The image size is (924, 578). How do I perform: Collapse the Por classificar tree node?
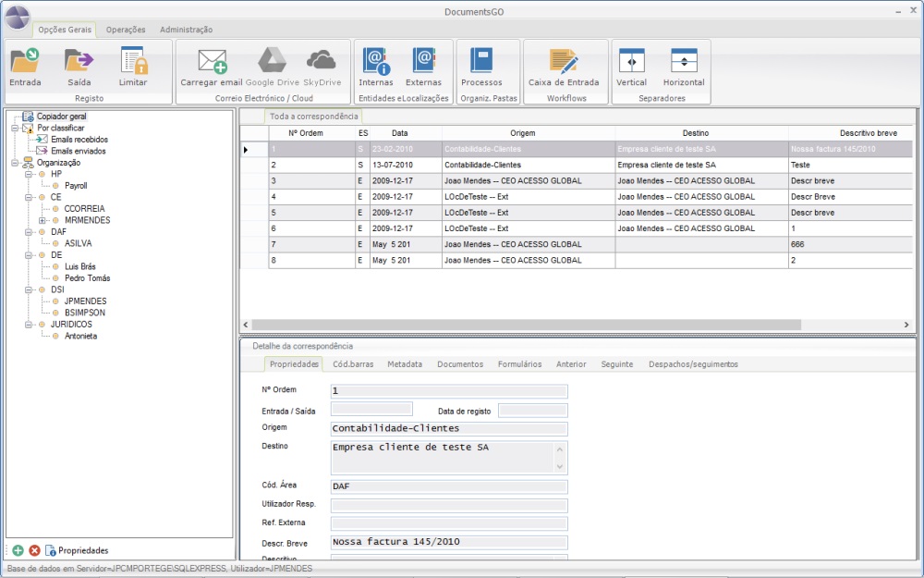(15, 129)
